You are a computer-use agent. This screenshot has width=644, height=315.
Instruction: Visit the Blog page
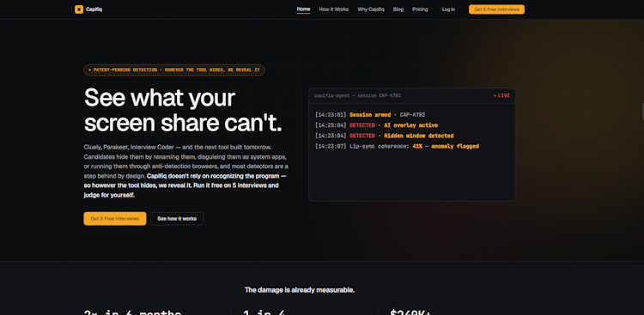point(398,9)
